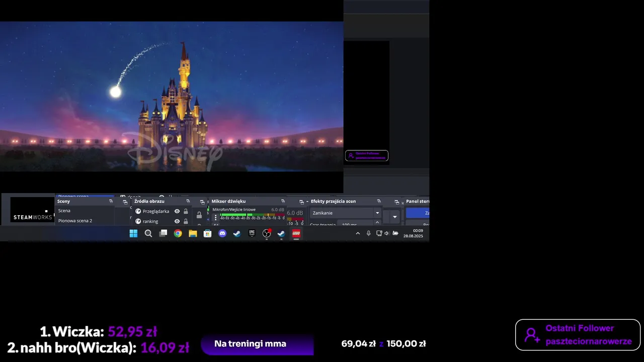Open Epic Games Launcher from the taskbar
644x362 pixels.
(252, 233)
